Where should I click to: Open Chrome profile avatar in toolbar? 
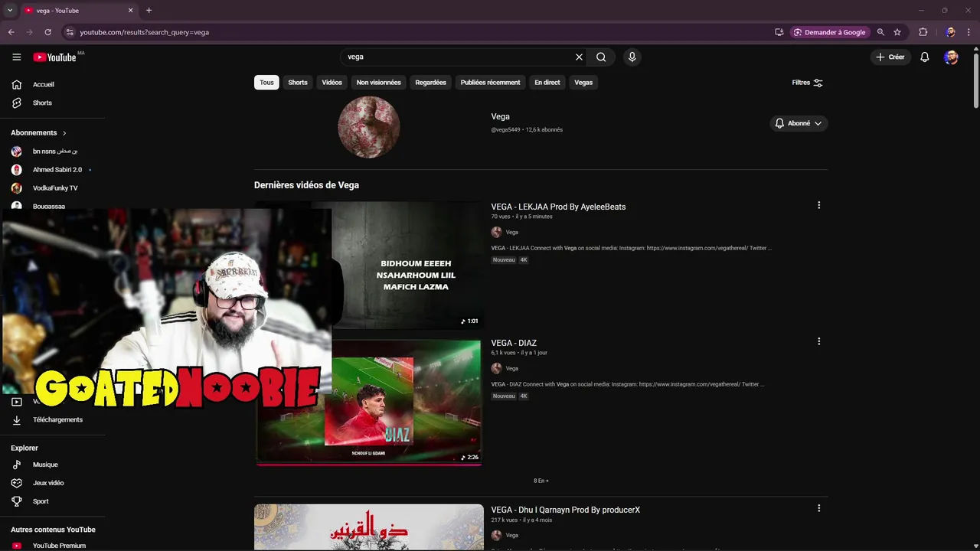coord(950,32)
